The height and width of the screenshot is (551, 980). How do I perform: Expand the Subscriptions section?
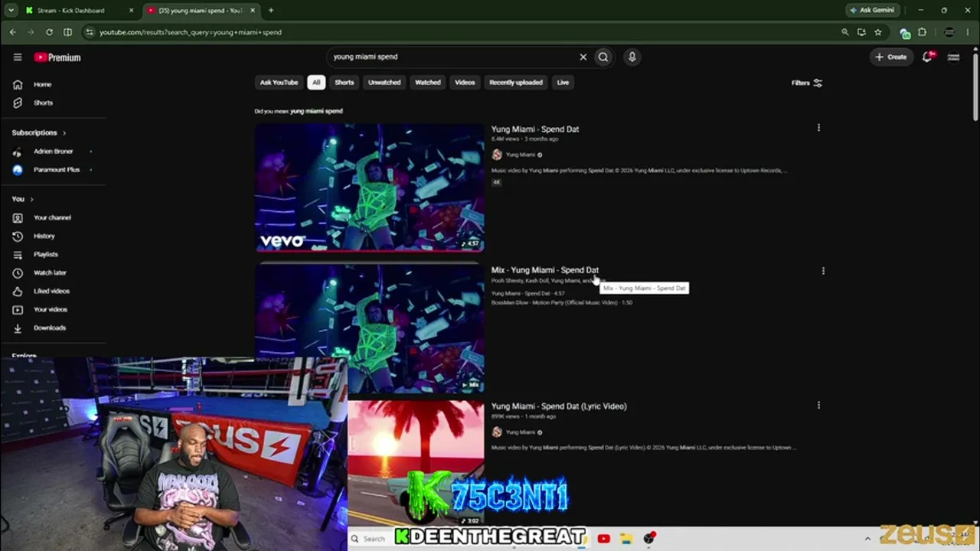(x=39, y=132)
